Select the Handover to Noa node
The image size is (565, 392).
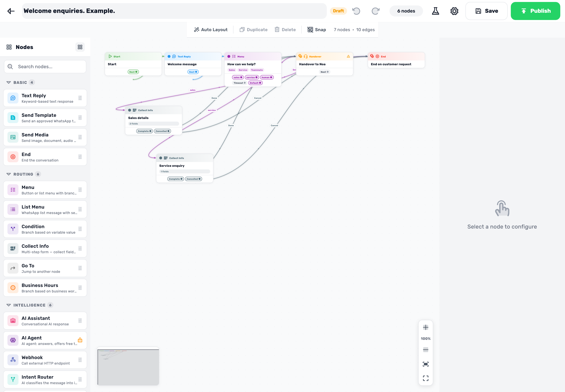(324, 64)
